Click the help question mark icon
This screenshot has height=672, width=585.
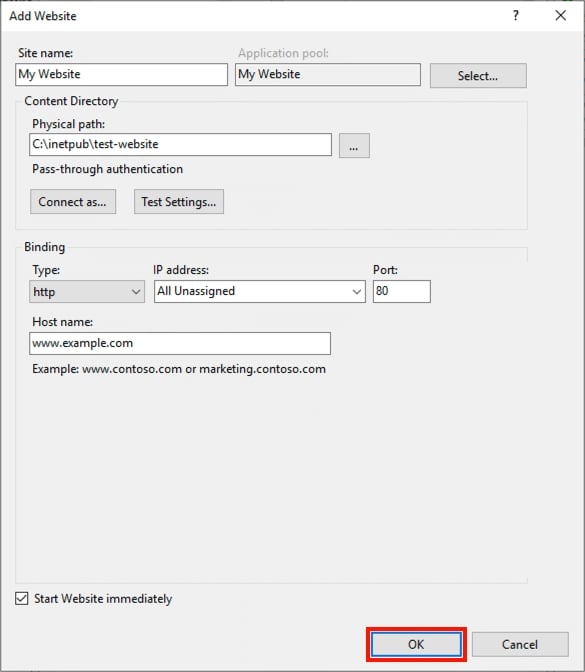pyautogui.click(x=516, y=16)
